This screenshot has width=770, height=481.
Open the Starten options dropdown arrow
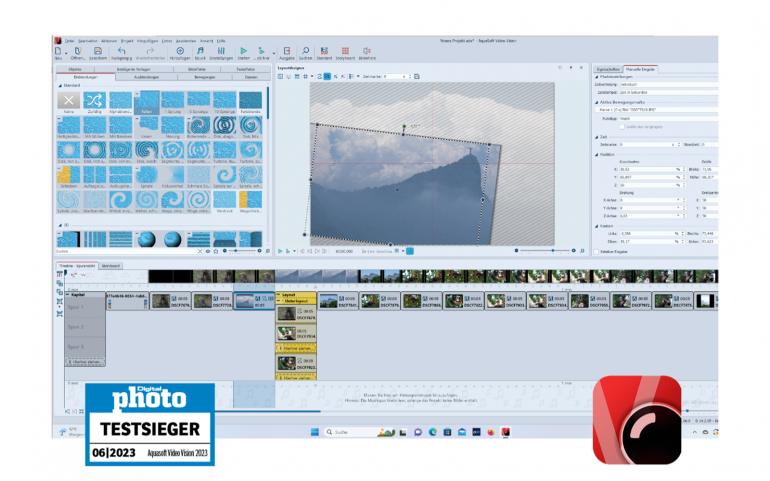point(274,53)
